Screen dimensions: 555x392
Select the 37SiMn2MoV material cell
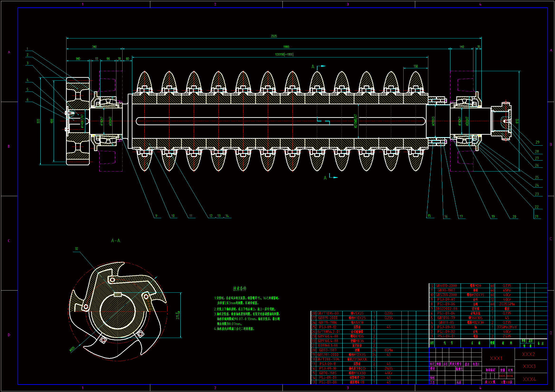[507, 327]
